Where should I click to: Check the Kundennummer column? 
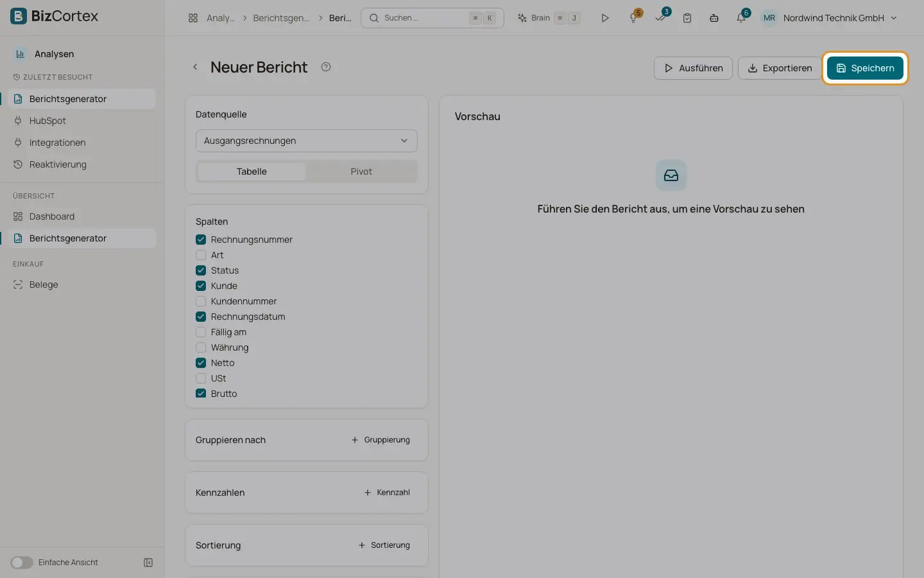[x=201, y=301]
